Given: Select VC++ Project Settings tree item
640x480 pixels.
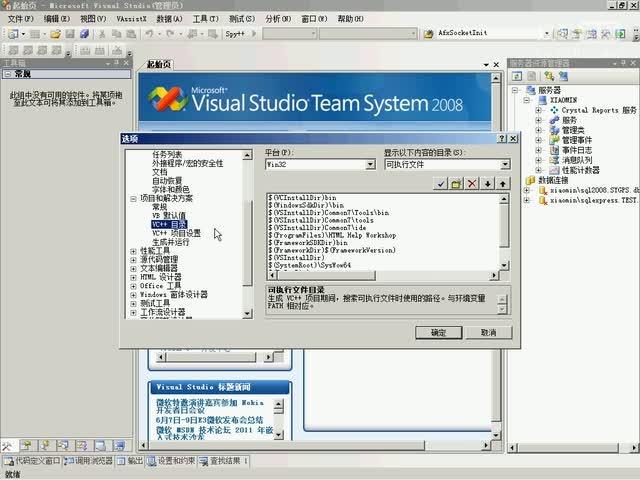Looking at the screenshot, I should (x=176, y=233).
